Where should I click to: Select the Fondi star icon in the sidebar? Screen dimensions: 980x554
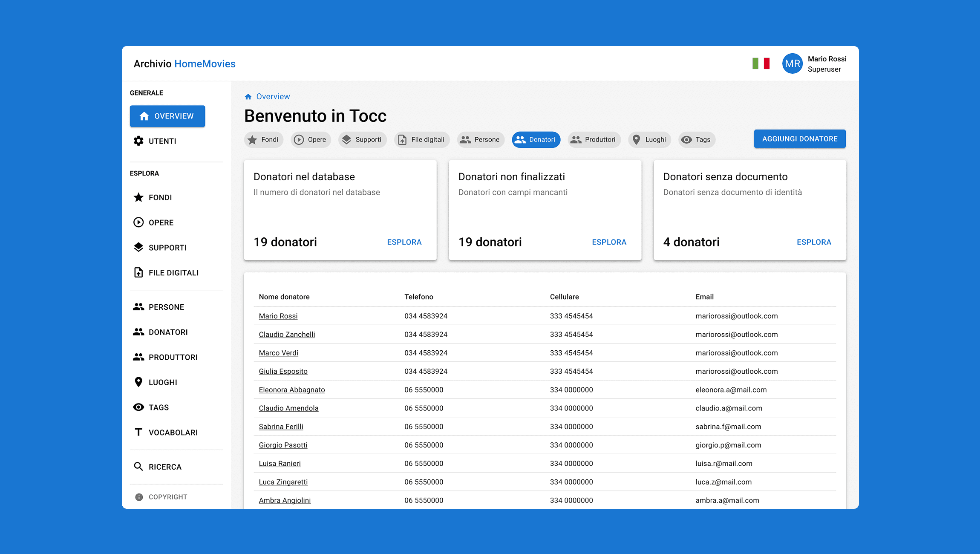click(x=138, y=197)
